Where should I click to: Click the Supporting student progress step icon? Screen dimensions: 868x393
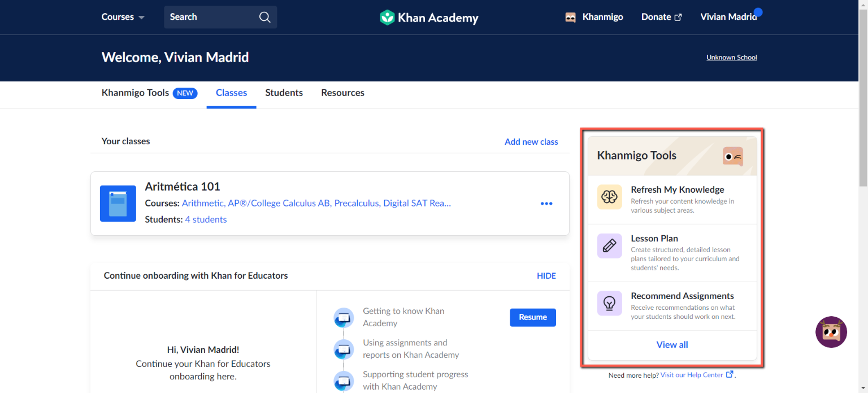click(344, 381)
